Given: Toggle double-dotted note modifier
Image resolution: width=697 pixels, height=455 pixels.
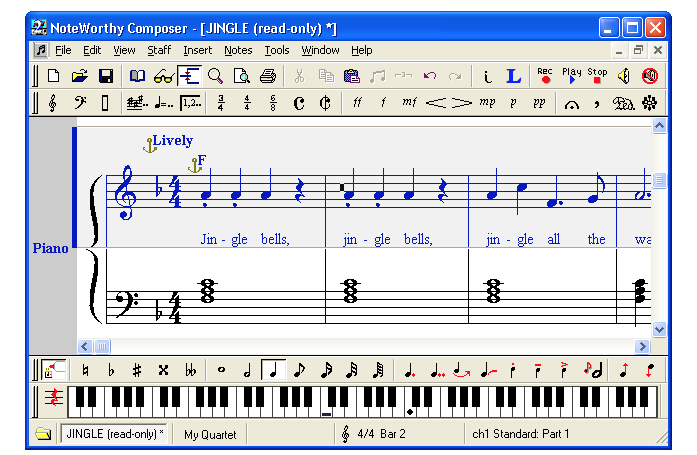Looking at the screenshot, I should point(437,370).
